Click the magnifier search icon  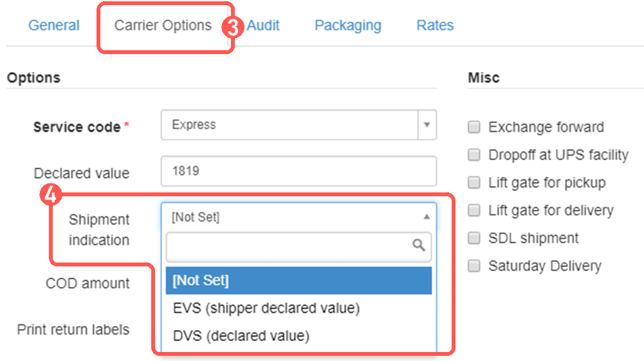point(419,245)
